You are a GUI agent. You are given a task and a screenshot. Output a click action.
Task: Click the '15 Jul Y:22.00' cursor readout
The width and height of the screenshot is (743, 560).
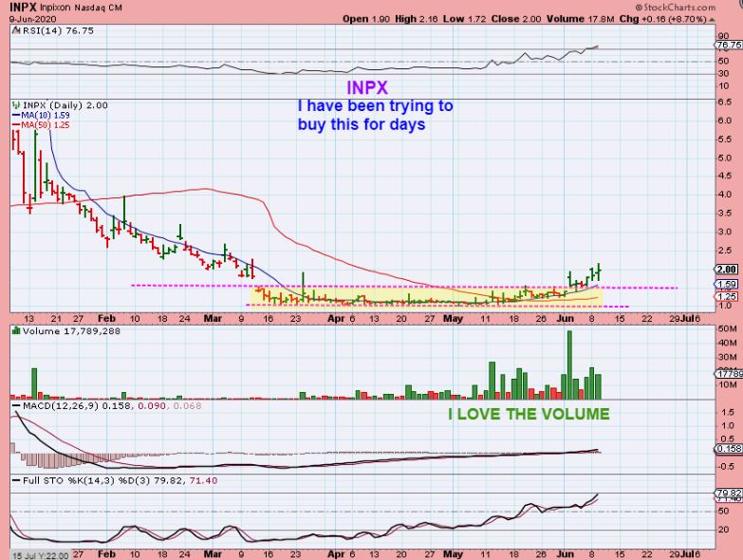[x=41, y=555]
